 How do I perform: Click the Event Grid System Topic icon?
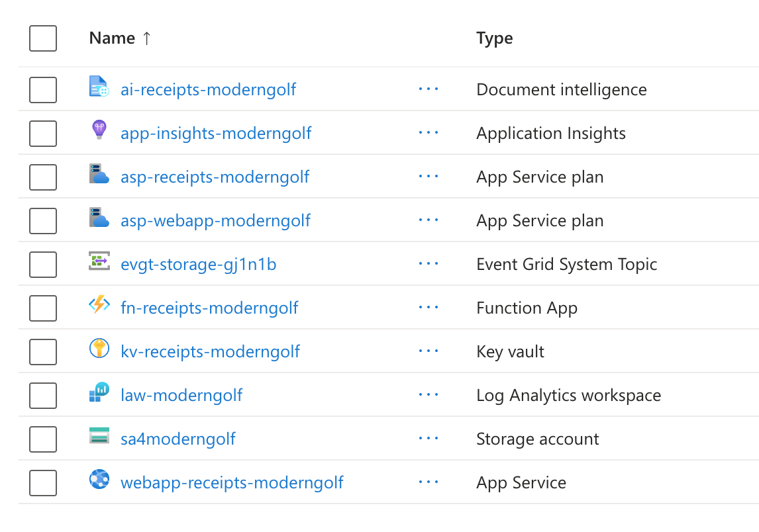(x=99, y=261)
